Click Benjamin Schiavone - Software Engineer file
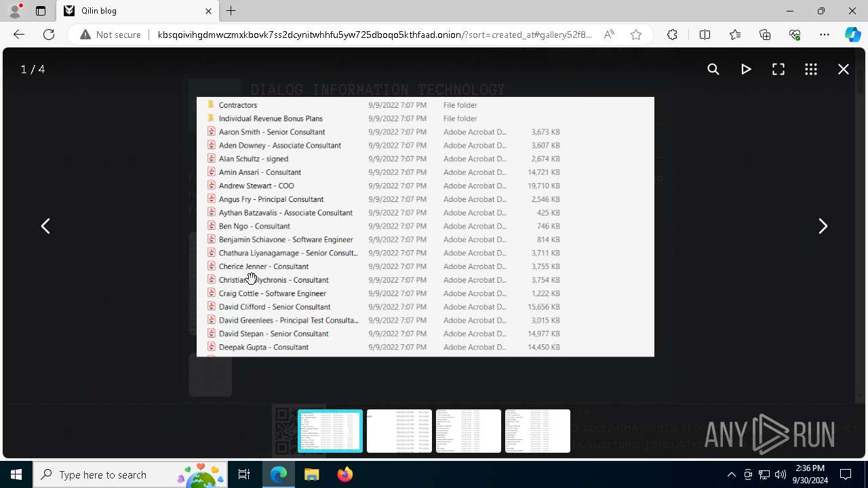Screen dimensions: 868x488 tap(425, 239)
